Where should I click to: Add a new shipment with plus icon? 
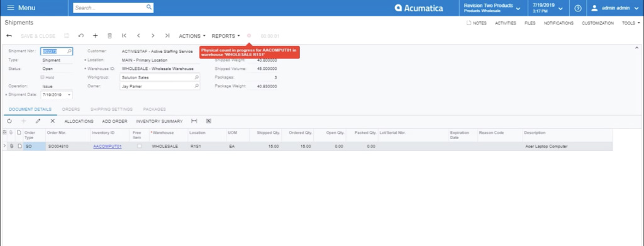click(x=96, y=36)
